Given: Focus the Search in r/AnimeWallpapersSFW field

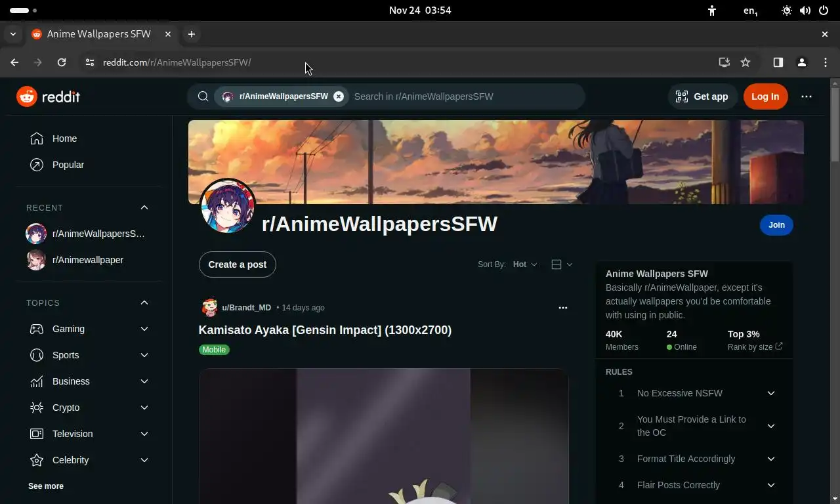Looking at the screenshot, I should point(466,96).
